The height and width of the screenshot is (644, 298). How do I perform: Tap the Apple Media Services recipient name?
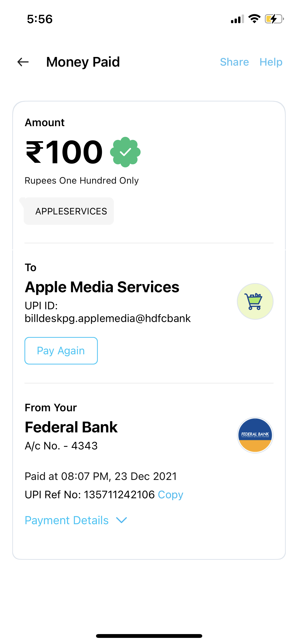(x=102, y=287)
